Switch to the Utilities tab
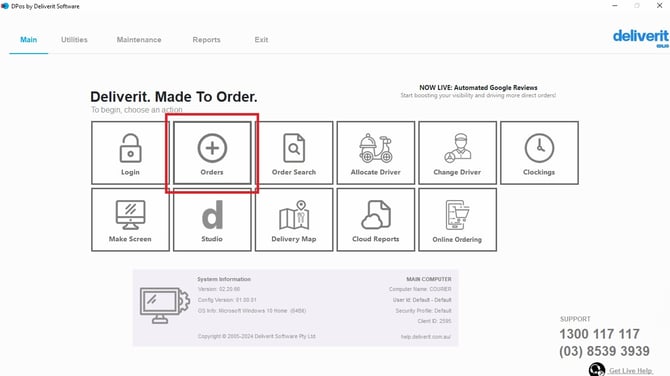This screenshot has height=376, width=670. pyautogui.click(x=74, y=40)
